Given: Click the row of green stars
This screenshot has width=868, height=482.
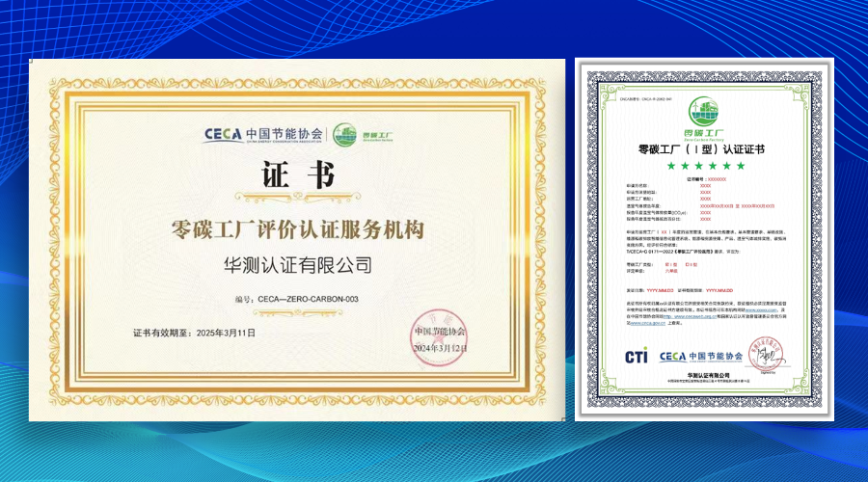Looking at the screenshot, I should click(x=706, y=166).
